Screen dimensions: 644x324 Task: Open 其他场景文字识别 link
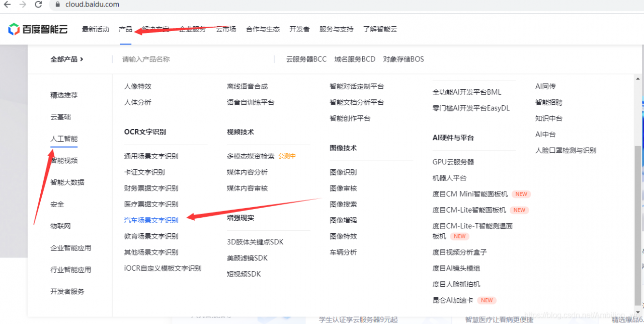[x=151, y=252]
